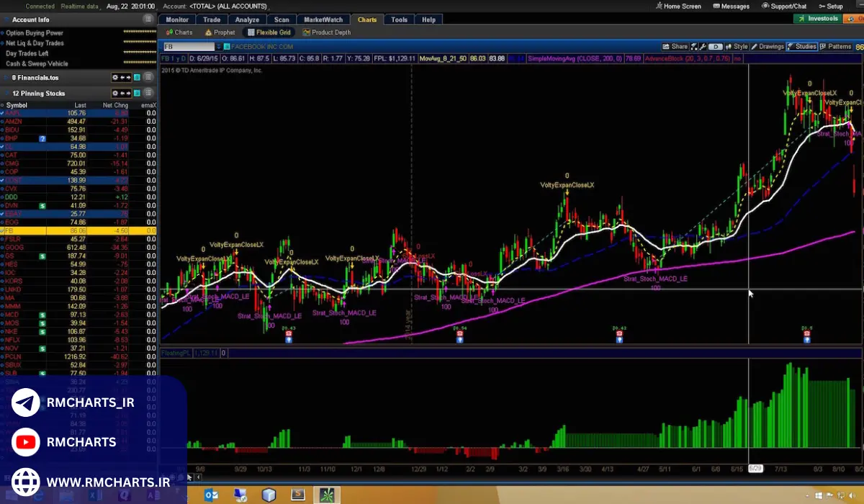Toggle Option Buying Power row marker
Screen dimensions: 864x504
click(x=3, y=33)
